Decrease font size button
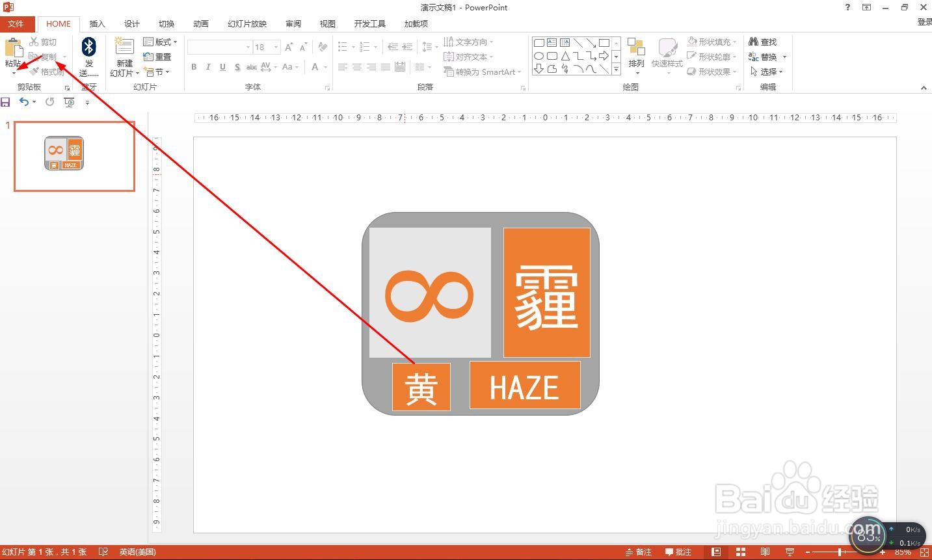The width and height of the screenshot is (932, 560). click(303, 47)
